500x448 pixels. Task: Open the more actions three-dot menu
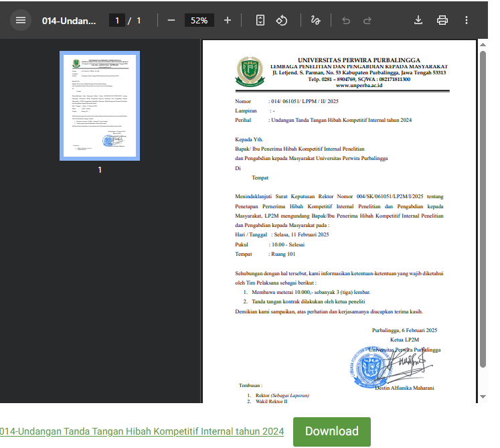pos(465,20)
